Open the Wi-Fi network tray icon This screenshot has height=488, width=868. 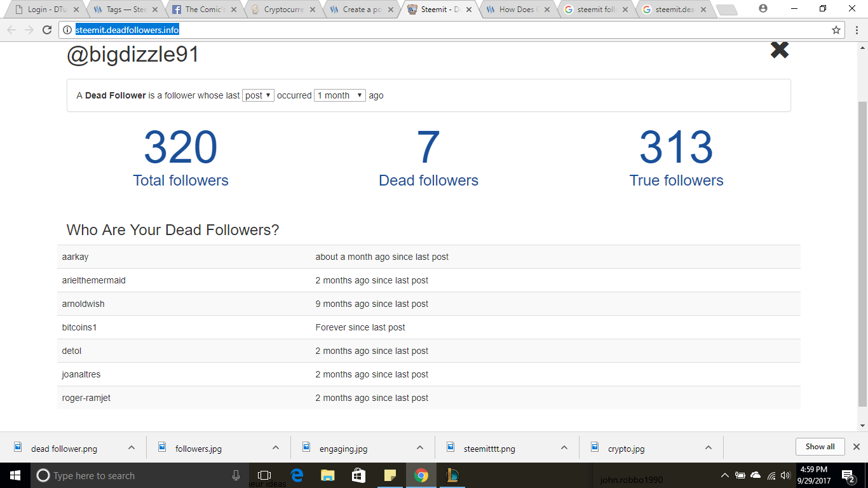771,475
